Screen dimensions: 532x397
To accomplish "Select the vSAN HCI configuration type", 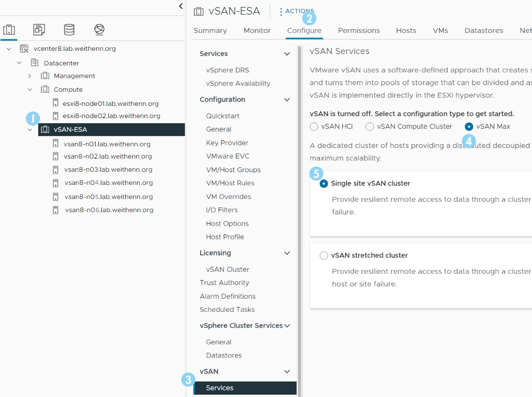I will (314, 127).
